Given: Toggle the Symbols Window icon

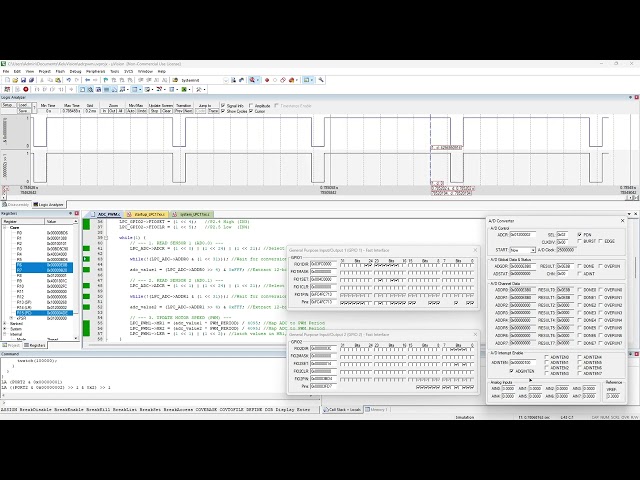Looking at the screenshot, I should point(98,89).
